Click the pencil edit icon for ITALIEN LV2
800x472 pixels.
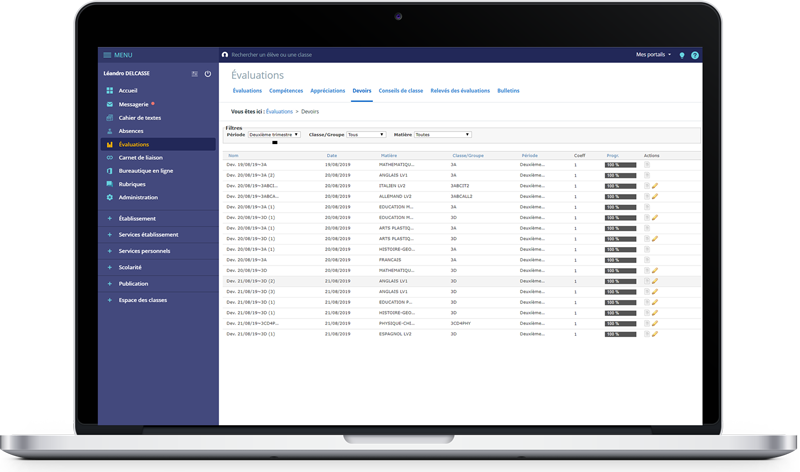click(655, 186)
